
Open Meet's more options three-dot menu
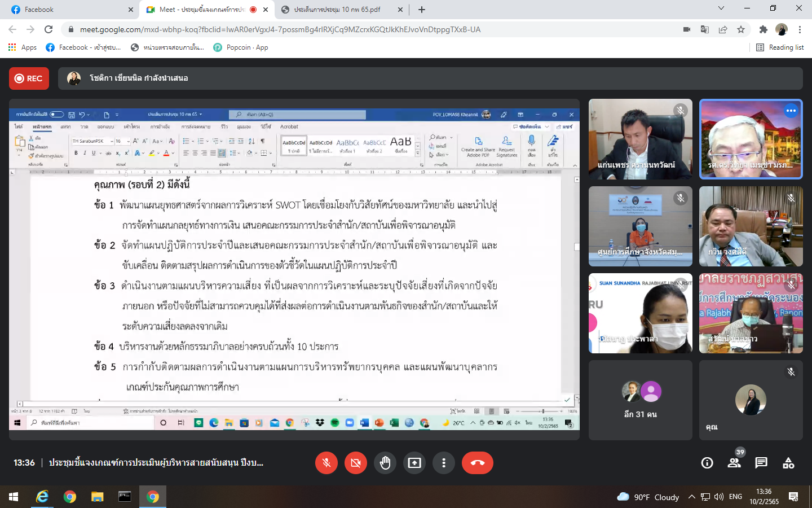[x=444, y=463]
